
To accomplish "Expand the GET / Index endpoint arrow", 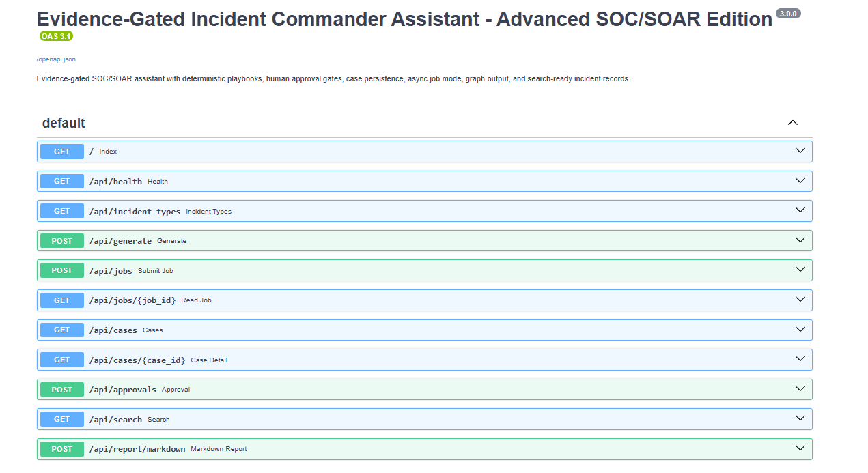I will tap(800, 151).
